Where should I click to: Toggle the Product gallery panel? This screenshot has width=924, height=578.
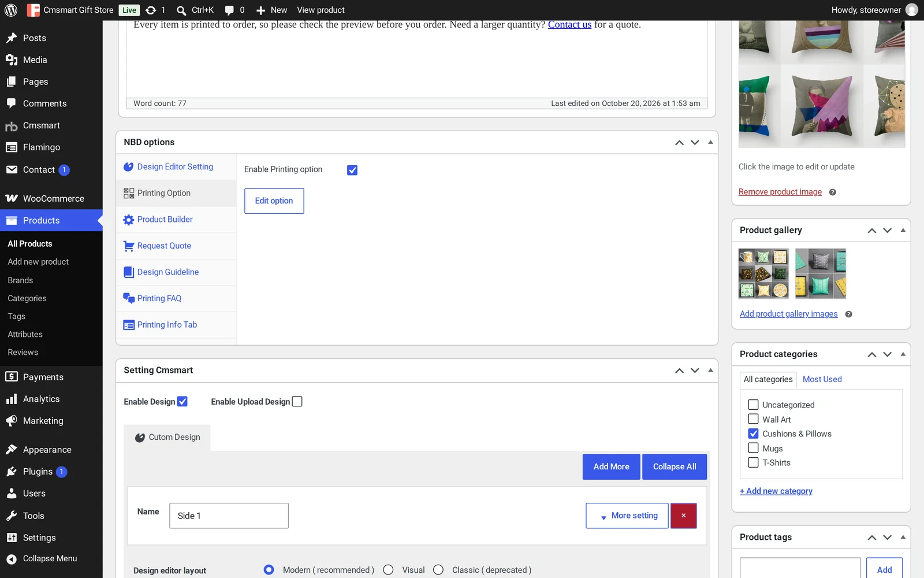(x=903, y=230)
